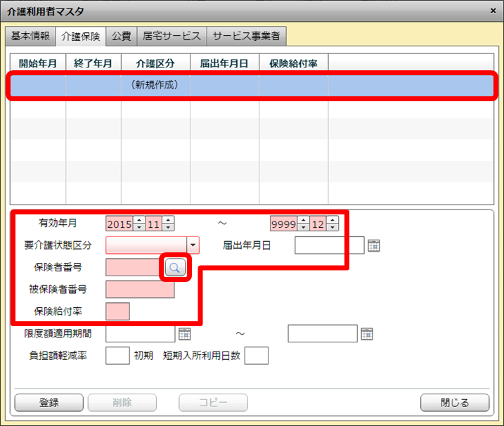
Task: Expand the 要介護状態区分 dropdown
Action: [x=193, y=245]
